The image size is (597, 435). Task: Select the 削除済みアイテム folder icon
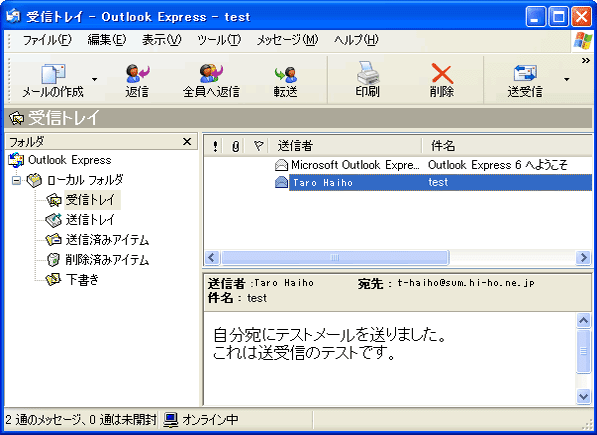click(53, 260)
